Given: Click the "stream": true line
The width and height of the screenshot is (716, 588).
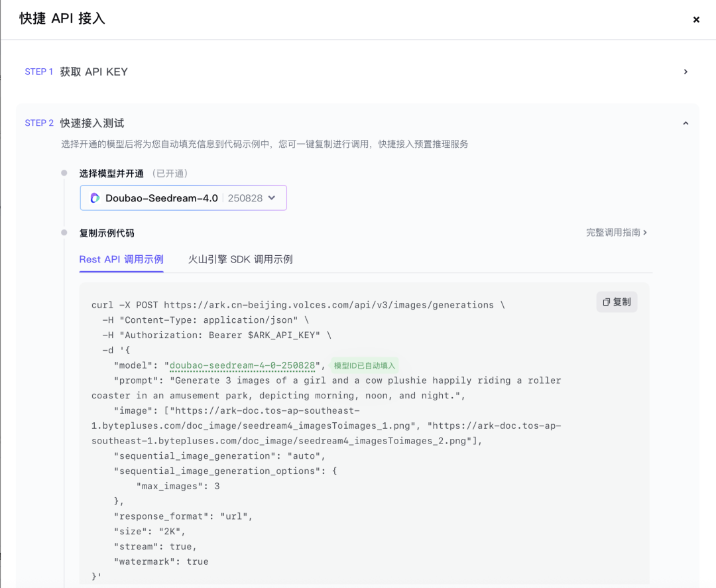Looking at the screenshot, I should tap(155, 546).
